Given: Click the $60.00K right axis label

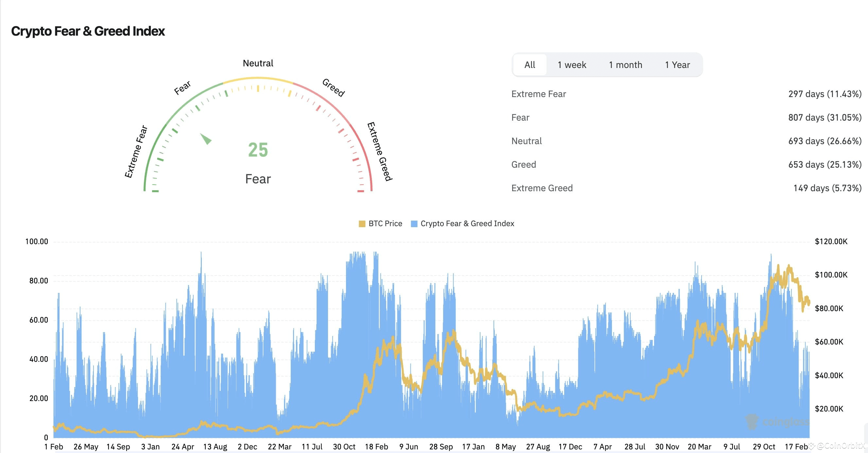Looking at the screenshot, I should (x=829, y=342).
